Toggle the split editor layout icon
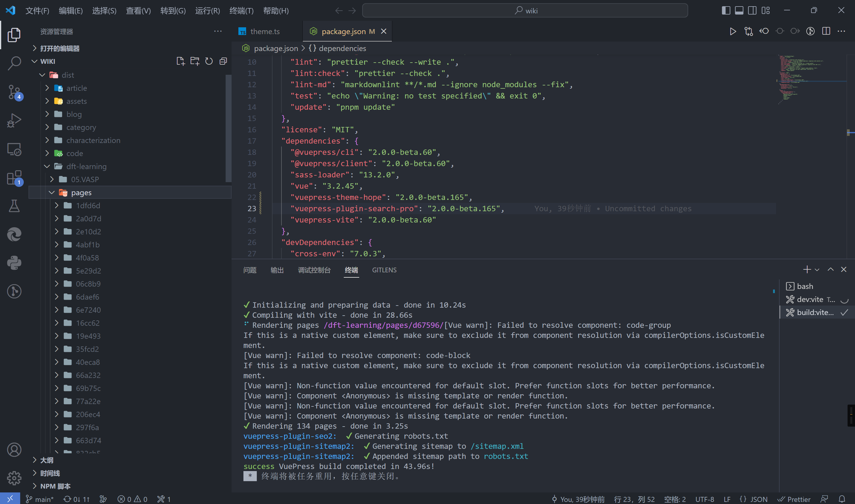The width and height of the screenshot is (855, 504). [826, 31]
